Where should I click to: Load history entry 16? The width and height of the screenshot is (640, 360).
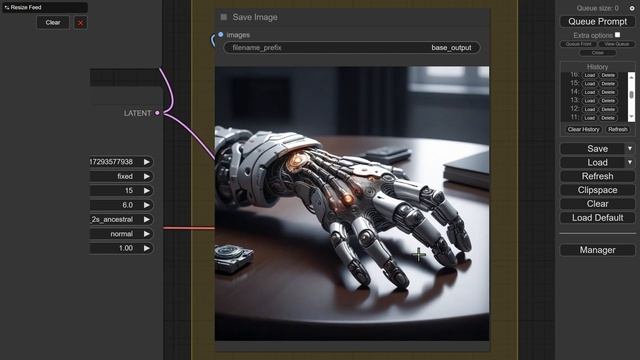tap(589, 75)
